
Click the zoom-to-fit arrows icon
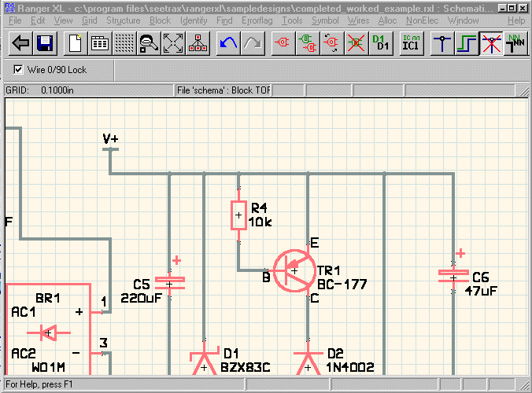pos(173,43)
